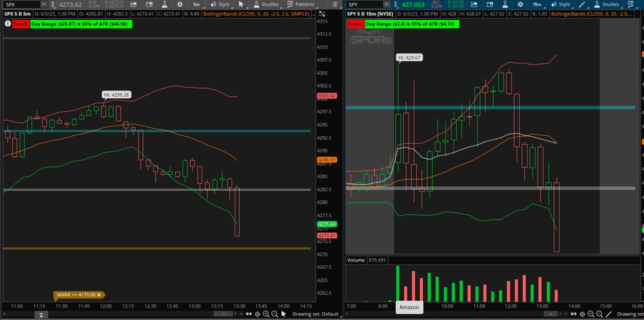Click BollingerBands study label in SPX header
644x320 pixels.
point(256,14)
